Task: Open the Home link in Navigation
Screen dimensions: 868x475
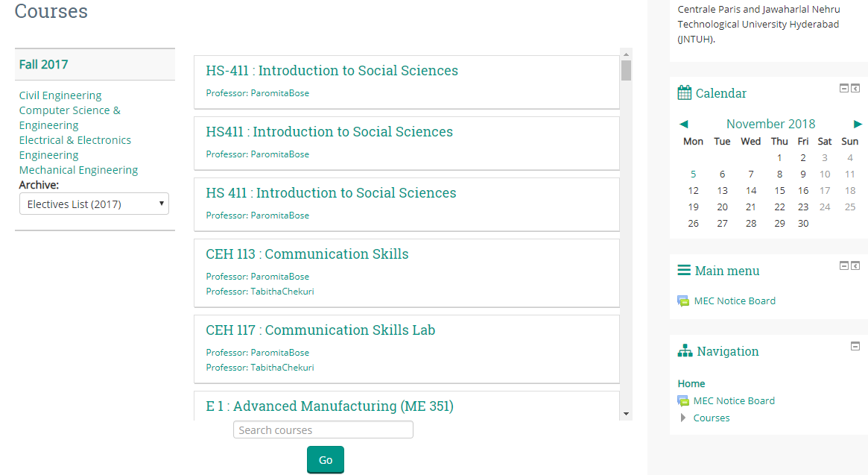Action: tap(691, 383)
